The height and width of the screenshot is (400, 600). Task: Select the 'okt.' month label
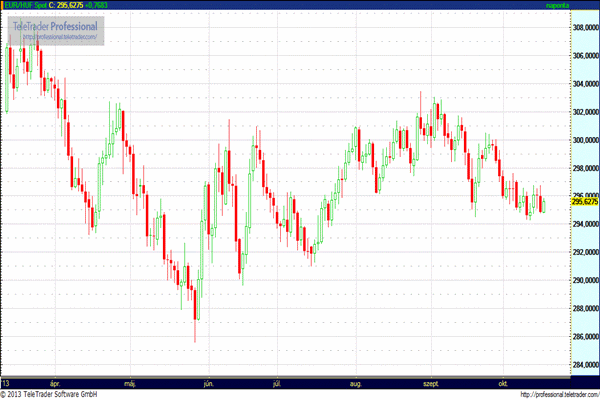point(504,383)
